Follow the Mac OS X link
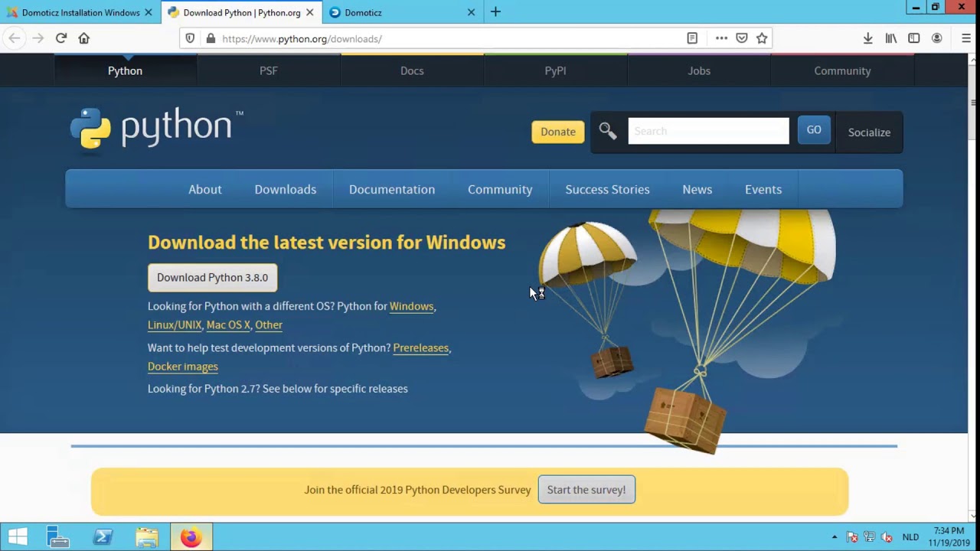The image size is (980, 551). click(228, 324)
